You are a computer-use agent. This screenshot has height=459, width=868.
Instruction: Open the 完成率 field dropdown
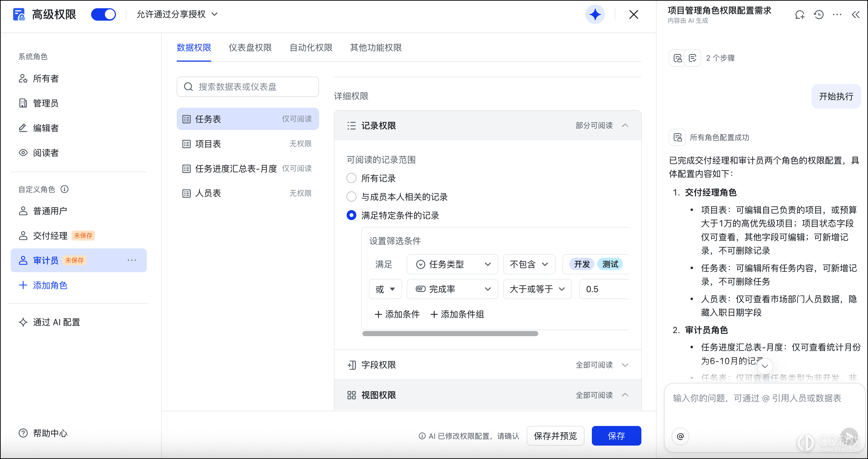coord(452,289)
